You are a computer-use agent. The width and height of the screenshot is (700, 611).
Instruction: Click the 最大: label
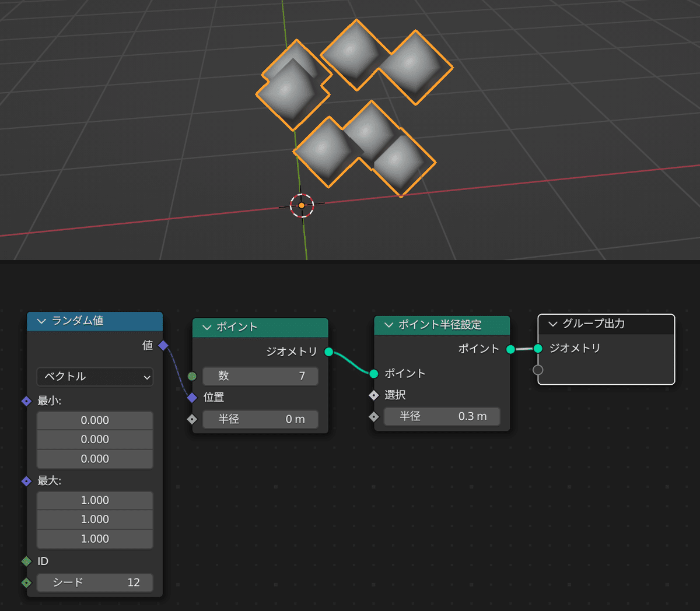(50, 481)
